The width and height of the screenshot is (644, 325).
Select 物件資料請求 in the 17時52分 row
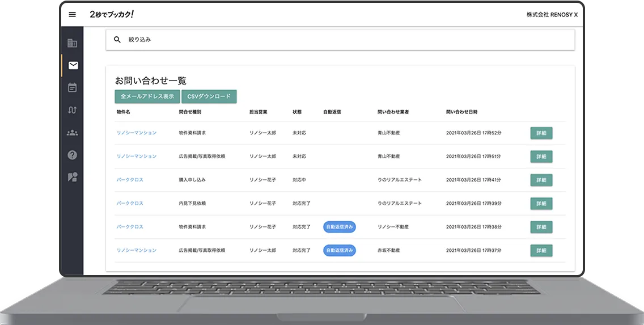pos(192,133)
